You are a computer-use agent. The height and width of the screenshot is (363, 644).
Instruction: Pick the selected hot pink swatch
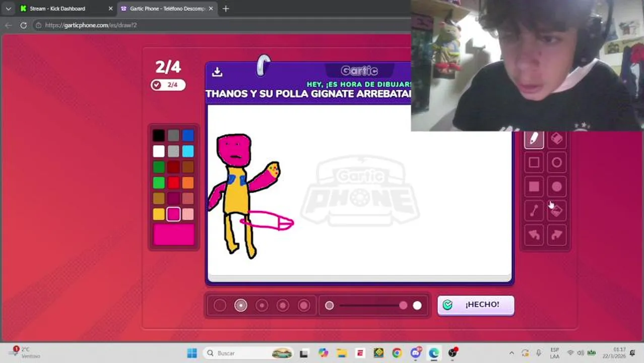coord(173,214)
